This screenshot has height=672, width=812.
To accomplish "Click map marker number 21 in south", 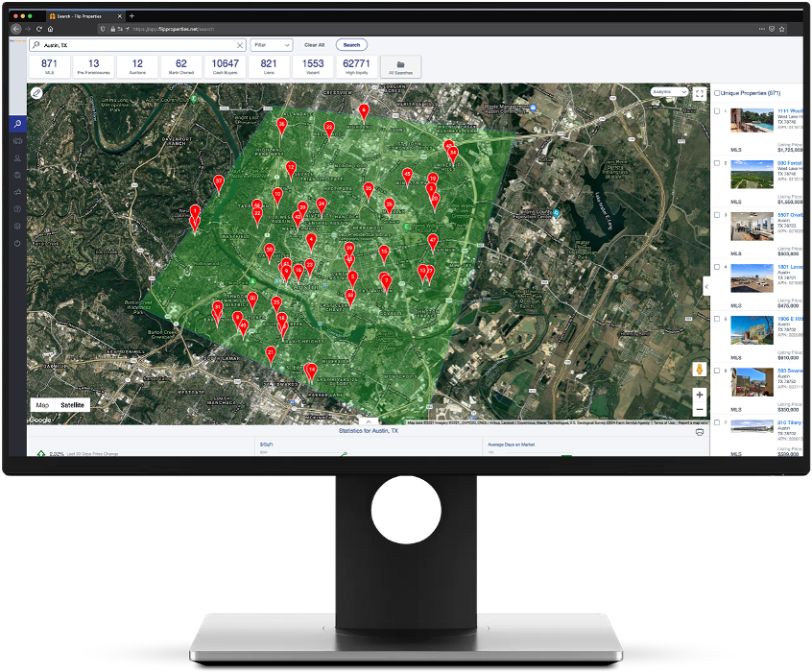I will pyautogui.click(x=271, y=354).
